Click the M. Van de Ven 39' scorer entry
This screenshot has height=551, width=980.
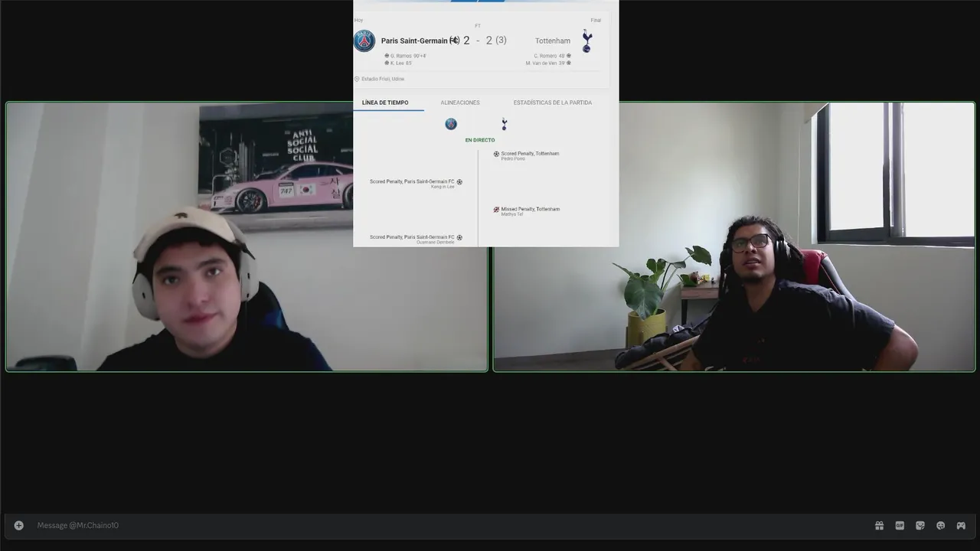point(549,64)
